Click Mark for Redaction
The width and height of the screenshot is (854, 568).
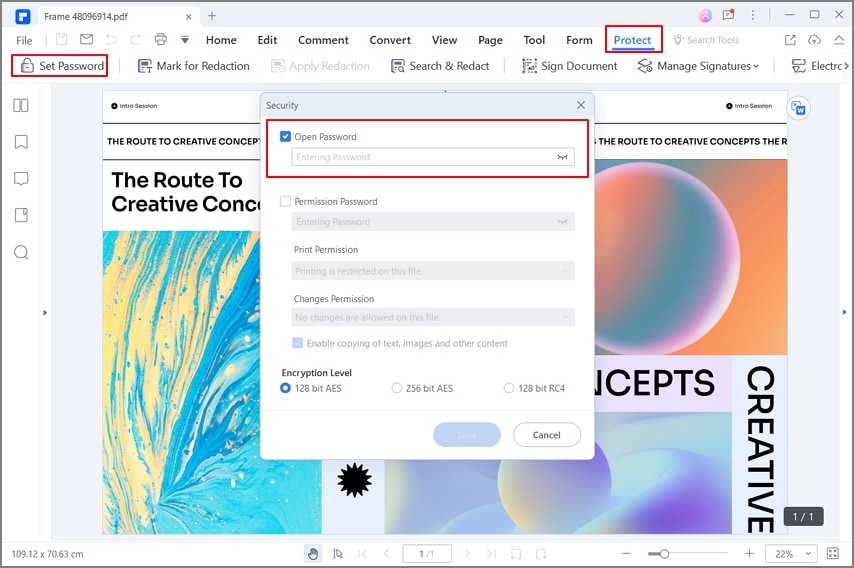(x=194, y=66)
